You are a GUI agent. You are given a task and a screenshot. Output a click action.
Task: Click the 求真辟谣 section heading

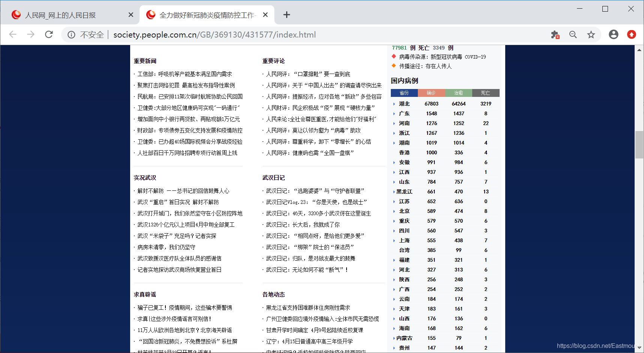tap(145, 295)
